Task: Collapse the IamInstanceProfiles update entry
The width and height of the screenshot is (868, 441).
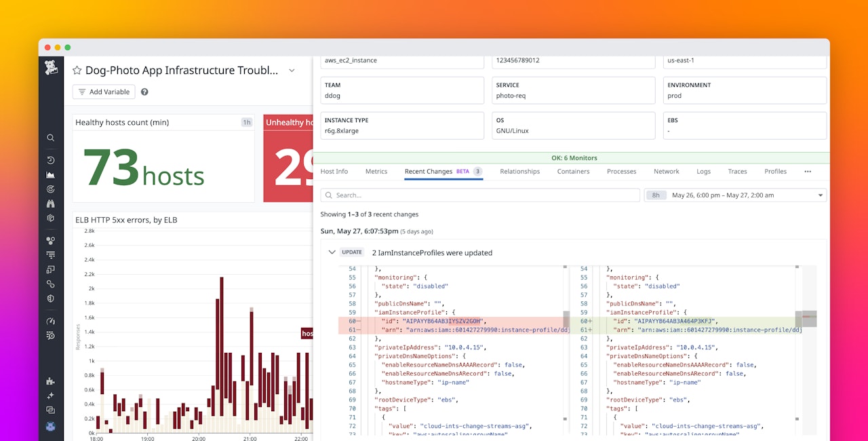Action: click(x=332, y=252)
